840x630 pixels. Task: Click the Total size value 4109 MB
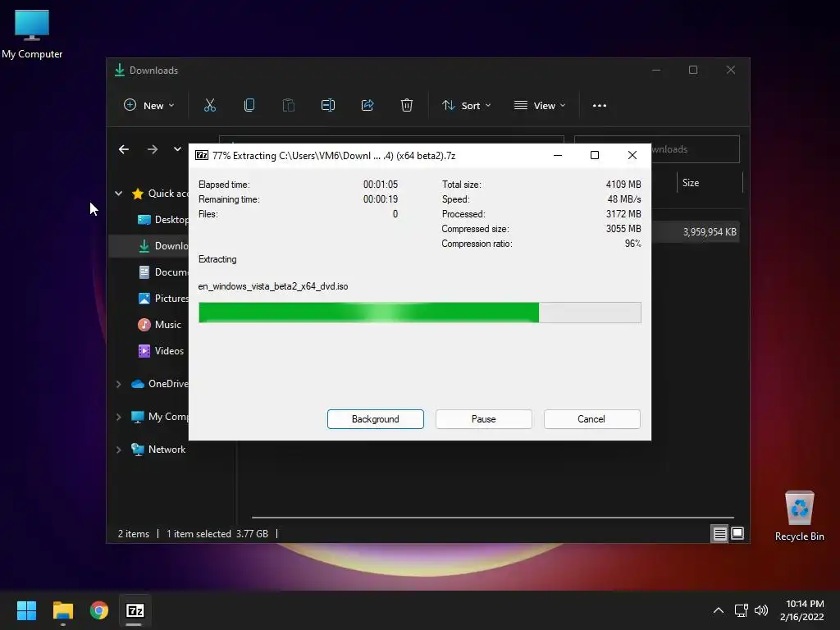623,185
